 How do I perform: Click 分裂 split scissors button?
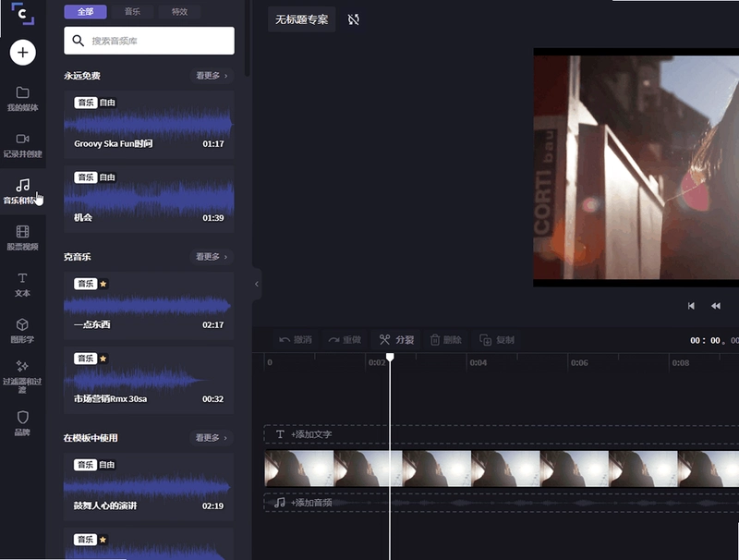(x=396, y=339)
